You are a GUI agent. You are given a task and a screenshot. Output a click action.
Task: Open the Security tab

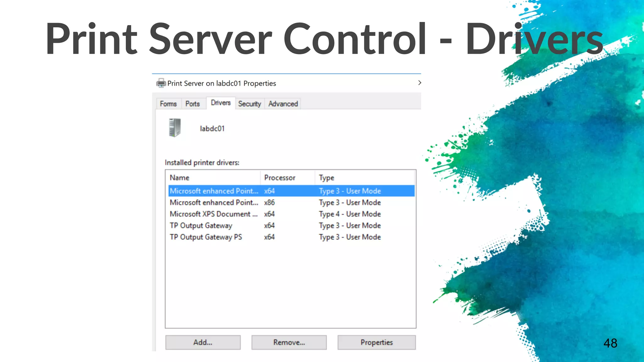click(x=250, y=104)
